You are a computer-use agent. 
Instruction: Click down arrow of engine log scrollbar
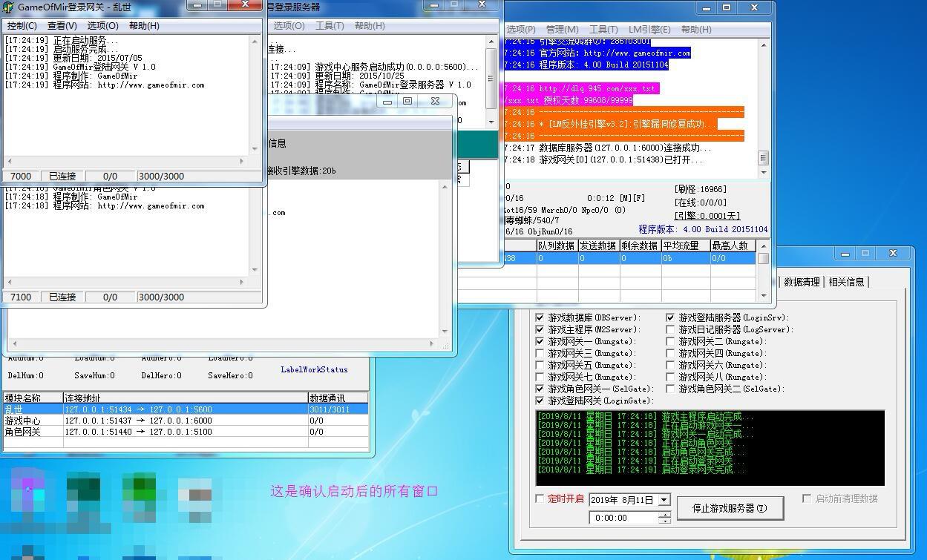click(x=764, y=173)
